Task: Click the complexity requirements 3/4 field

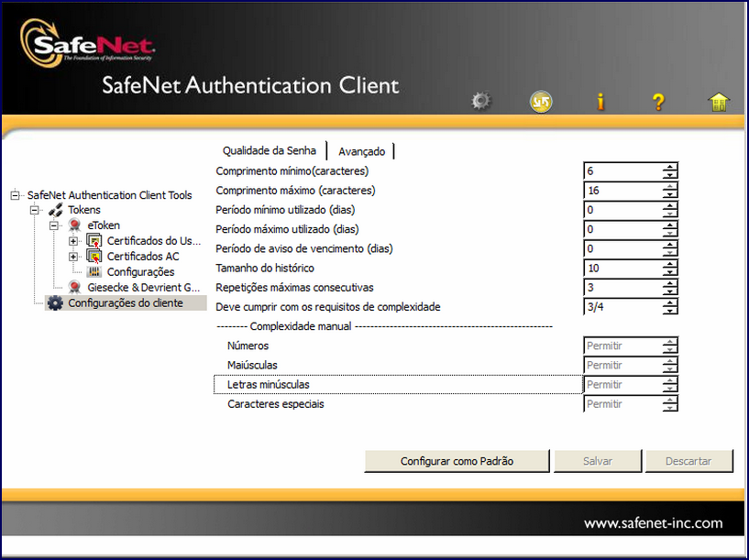Action: coord(622,306)
